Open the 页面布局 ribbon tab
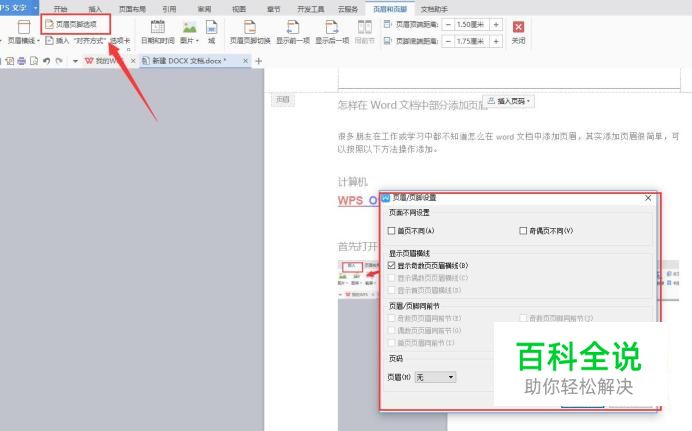The width and height of the screenshot is (692, 431). pyautogui.click(x=132, y=9)
